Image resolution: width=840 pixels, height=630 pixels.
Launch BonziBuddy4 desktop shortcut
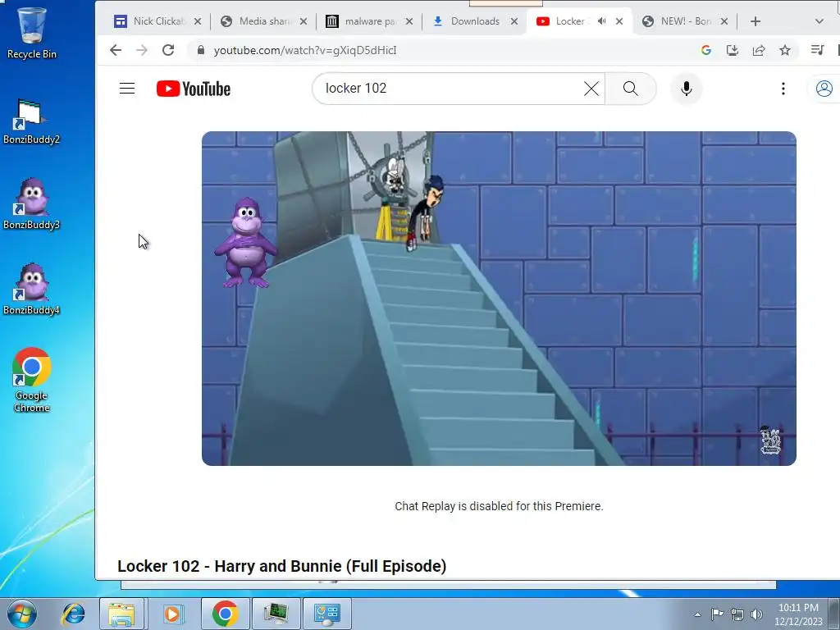coord(32,290)
